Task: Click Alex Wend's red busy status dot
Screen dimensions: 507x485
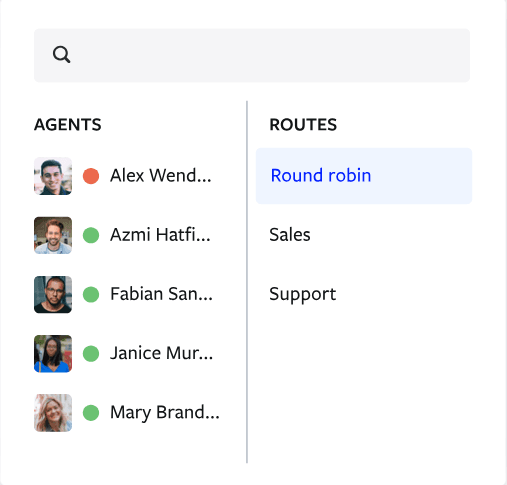Action: point(91,176)
